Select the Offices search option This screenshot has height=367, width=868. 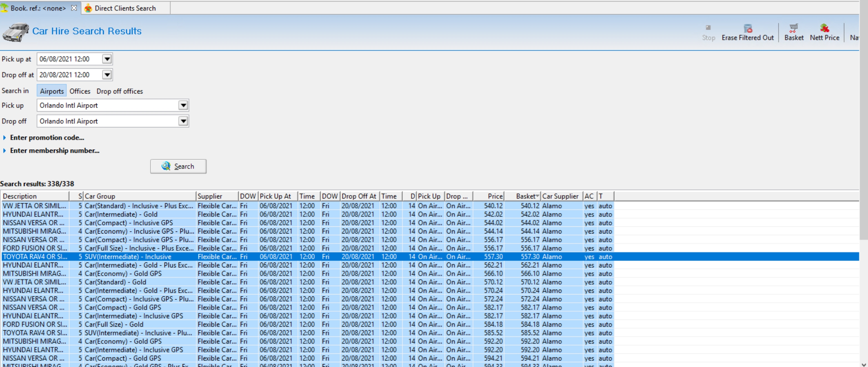80,91
